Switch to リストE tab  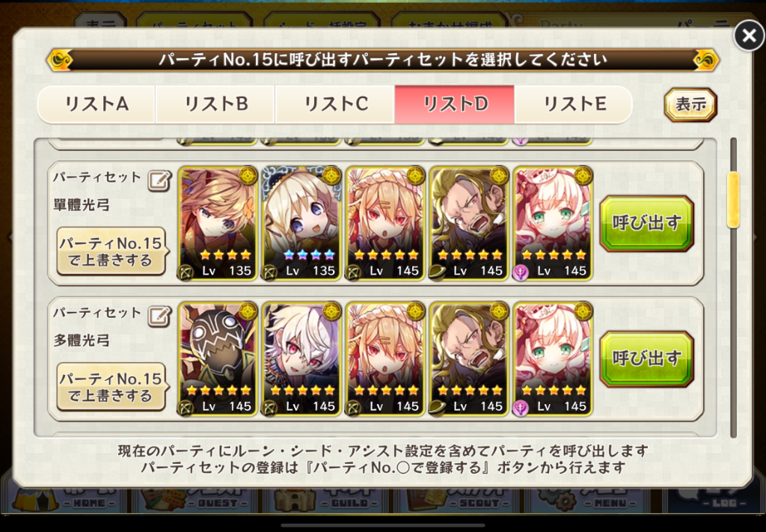pyautogui.click(x=574, y=104)
